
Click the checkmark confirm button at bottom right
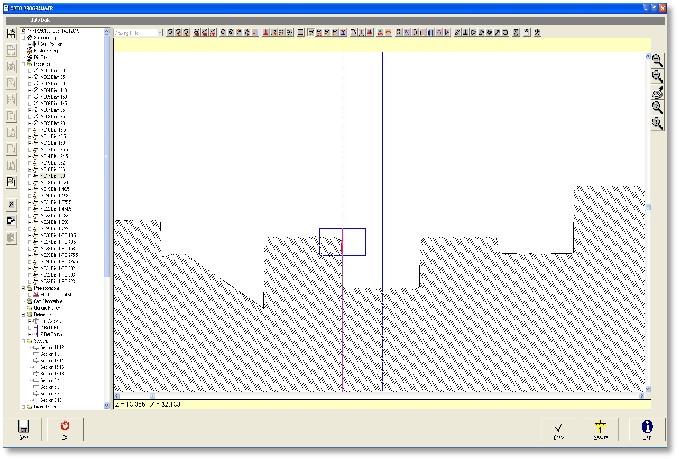point(558,427)
